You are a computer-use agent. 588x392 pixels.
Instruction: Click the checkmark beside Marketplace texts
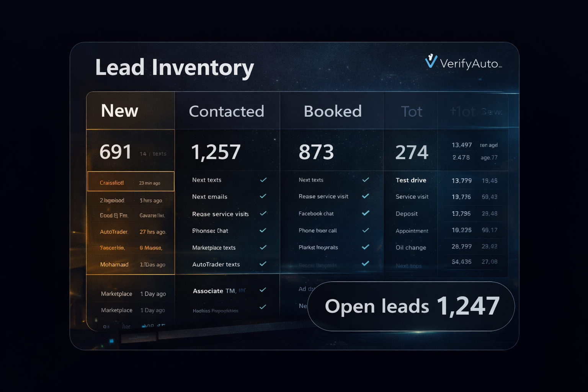pyautogui.click(x=263, y=247)
